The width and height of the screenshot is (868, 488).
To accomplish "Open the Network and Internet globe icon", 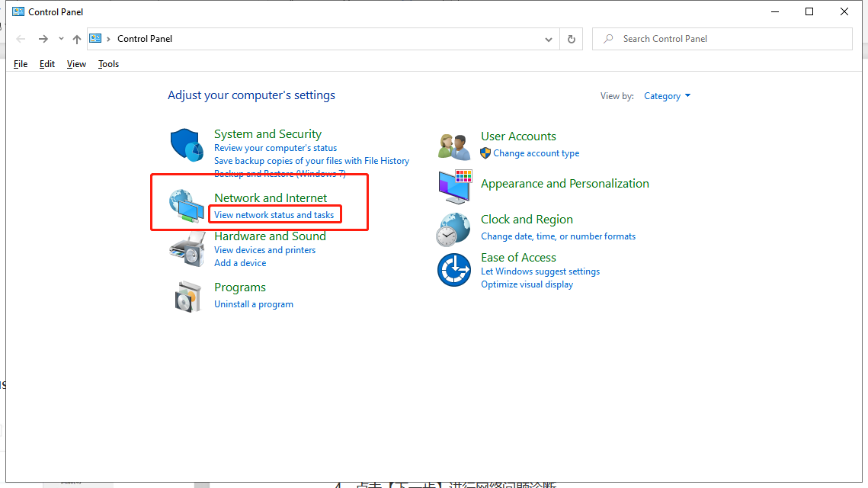I will click(187, 206).
